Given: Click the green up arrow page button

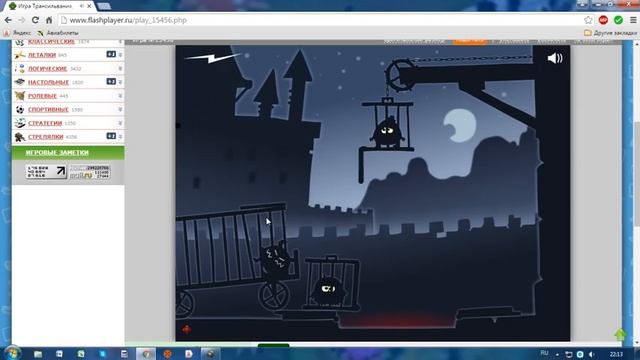Looking at the screenshot, I should [x=620, y=335].
